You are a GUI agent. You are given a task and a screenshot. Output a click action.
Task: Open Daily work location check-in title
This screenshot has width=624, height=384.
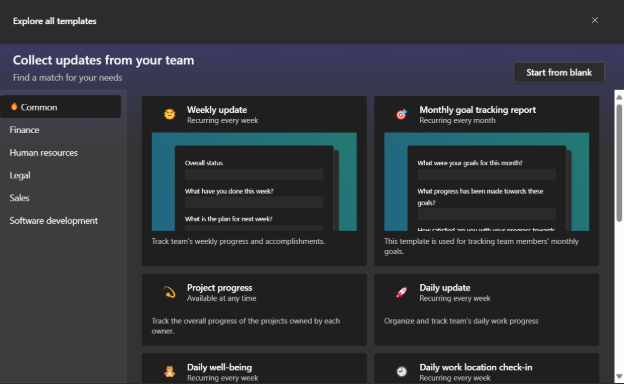click(x=476, y=367)
